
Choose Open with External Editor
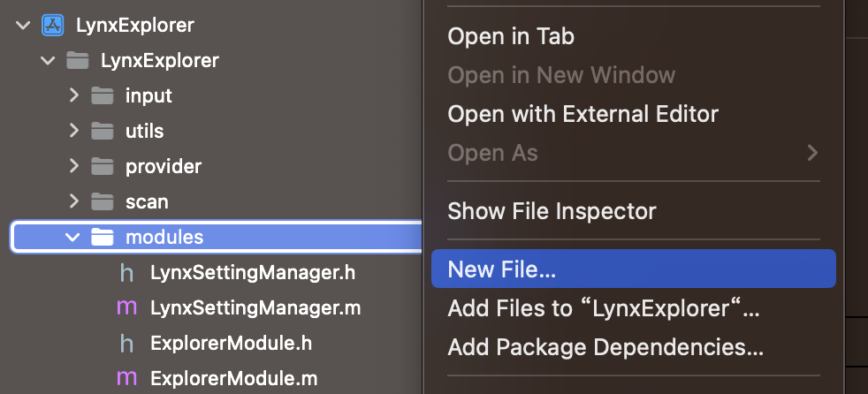click(582, 114)
